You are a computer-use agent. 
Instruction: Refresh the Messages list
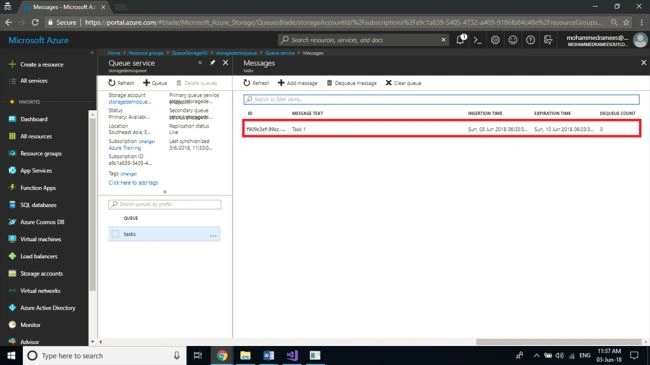pyautogui.click(x=256, y=83)
